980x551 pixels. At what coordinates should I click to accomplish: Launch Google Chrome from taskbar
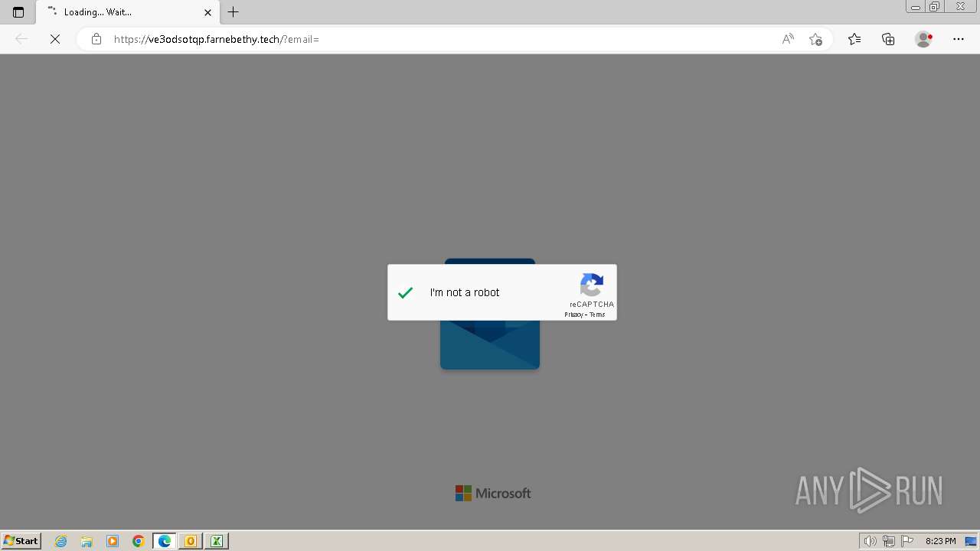139,541
